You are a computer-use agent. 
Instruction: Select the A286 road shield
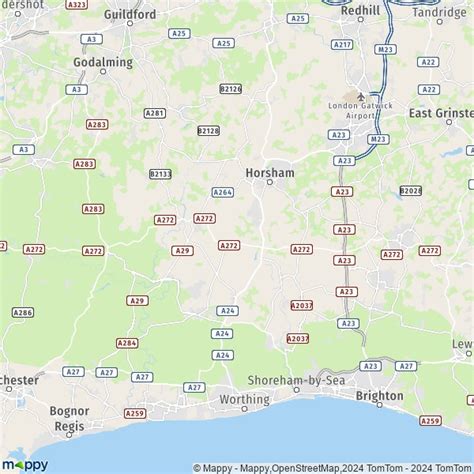23,312
